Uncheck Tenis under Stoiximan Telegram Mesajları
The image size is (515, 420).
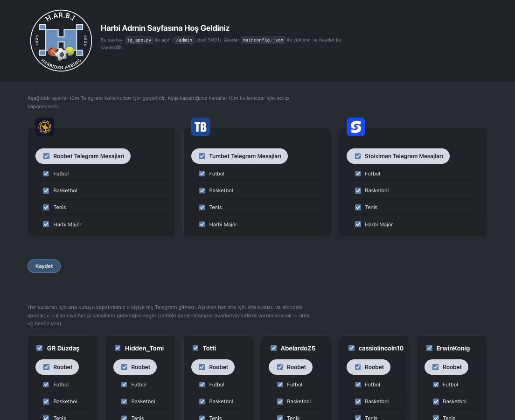pyautogui.click(x=358, y=207)
